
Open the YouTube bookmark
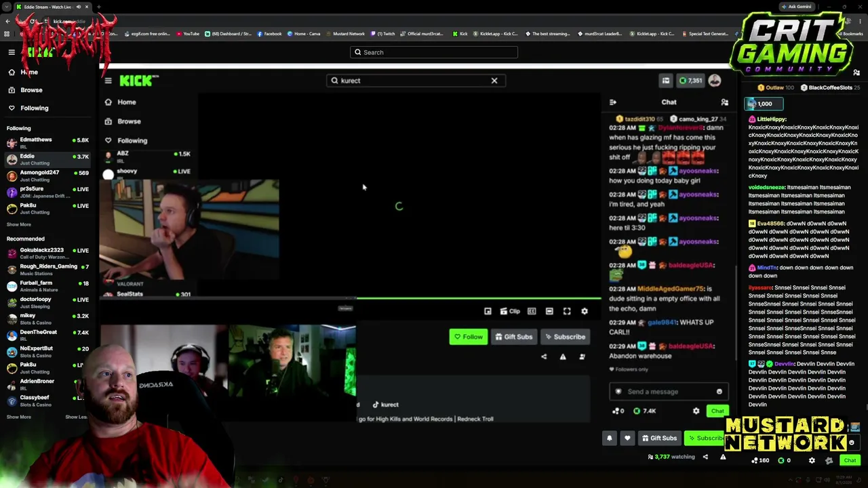click(x=188, y=34)
